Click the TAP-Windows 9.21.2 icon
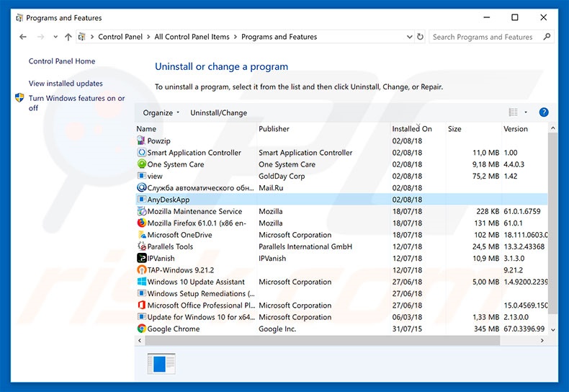The width and height of the screenshot is (569, 392). 141,269
